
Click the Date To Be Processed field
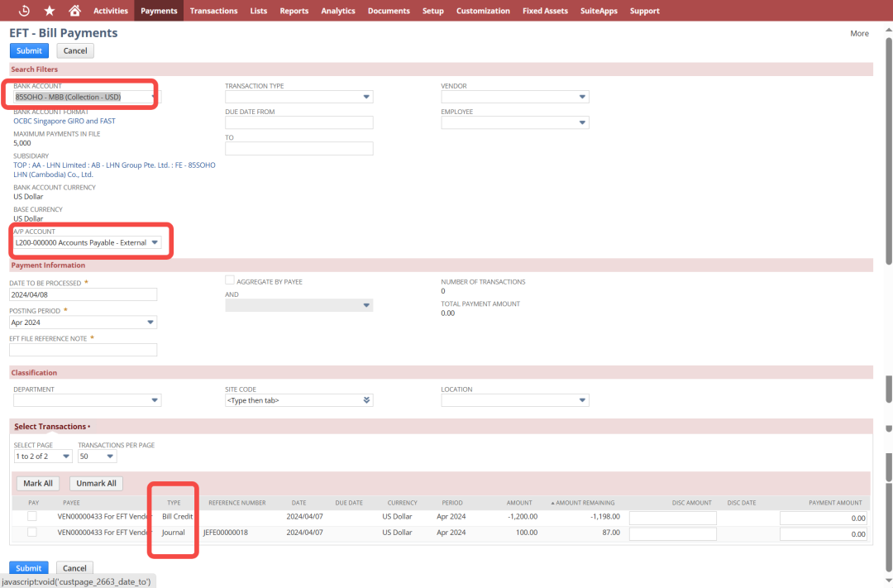pyautogui.click(x=84, y=294)
